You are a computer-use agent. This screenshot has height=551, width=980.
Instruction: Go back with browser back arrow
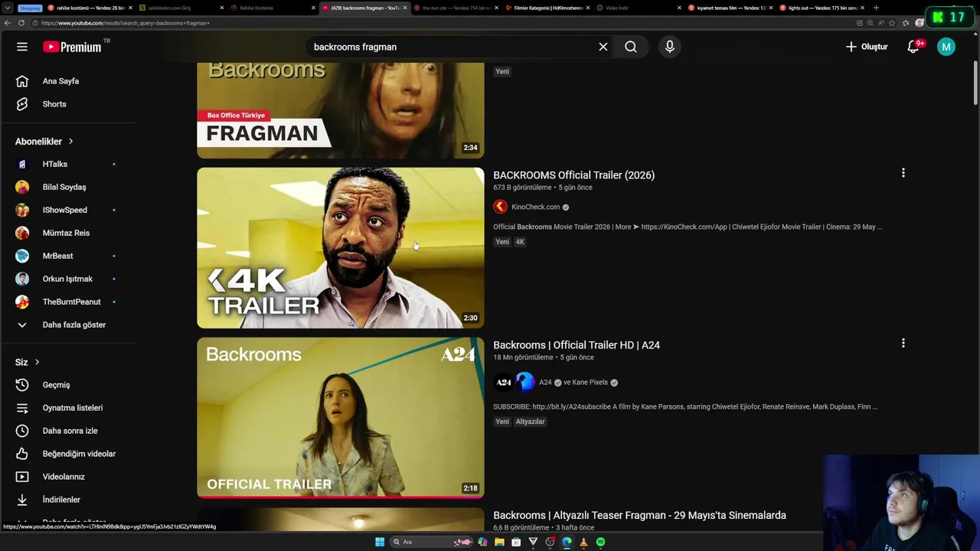7,23
